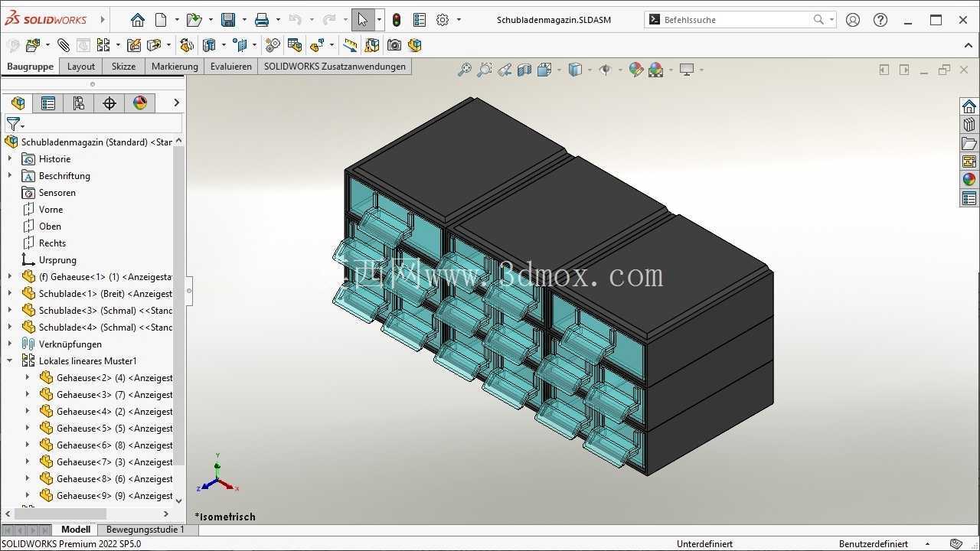The width and height of the screenshot is (980, 551).
Task: Print the document using the printer icon
Action: [x=262, y=20]
